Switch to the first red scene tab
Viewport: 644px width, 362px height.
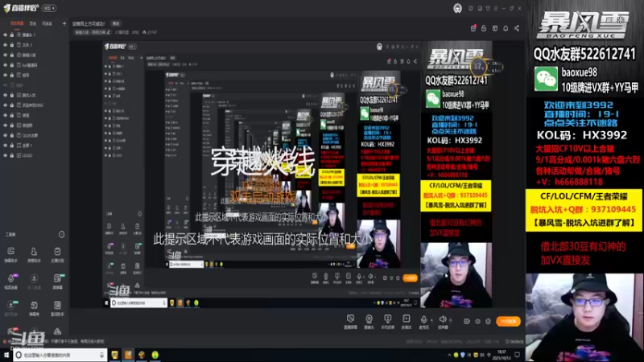[x=17, y=23]
